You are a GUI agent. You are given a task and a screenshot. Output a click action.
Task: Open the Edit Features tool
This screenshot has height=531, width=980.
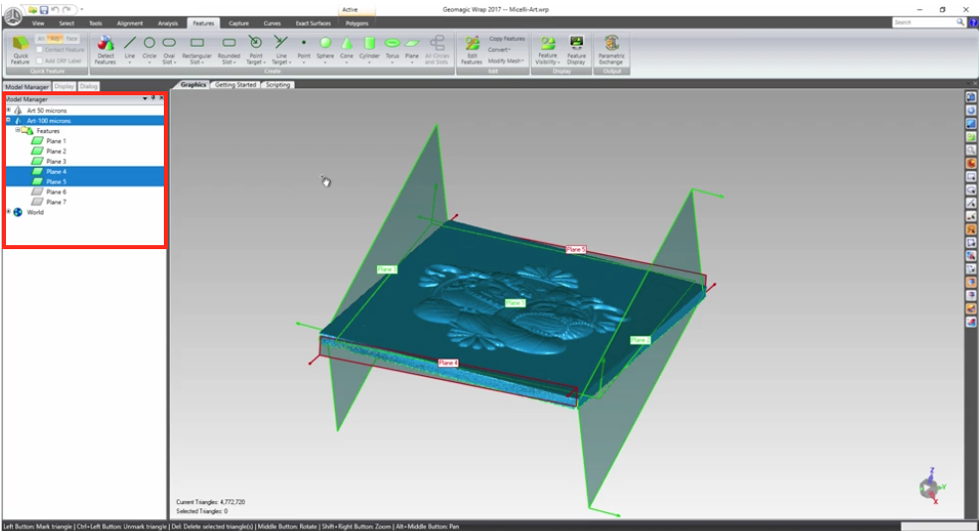pos(472,50)
